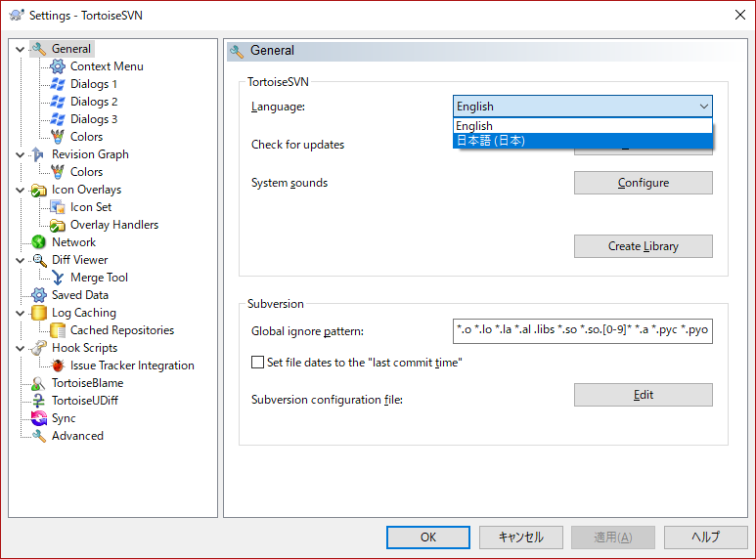Click the Hook Scripts icon
The height and width of the screenshot is (559, 756).
[x=38, y=348]
